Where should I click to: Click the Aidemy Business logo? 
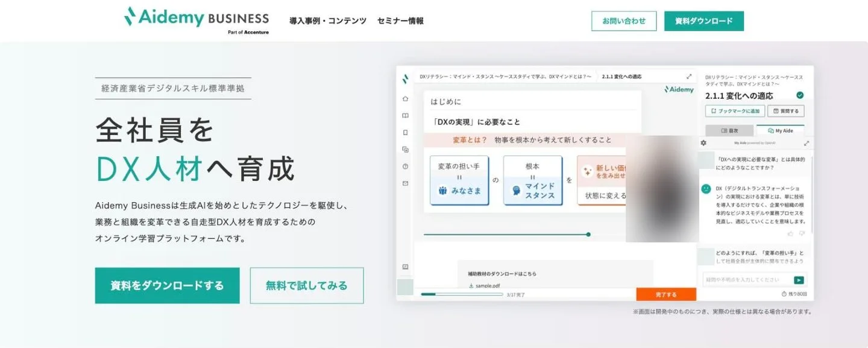pos(197,21)
